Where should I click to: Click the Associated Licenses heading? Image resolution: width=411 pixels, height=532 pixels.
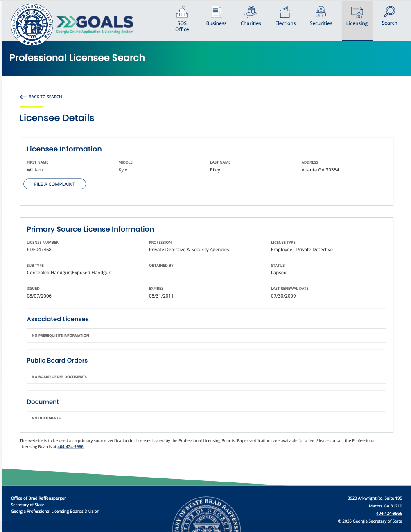pos(58,319)
